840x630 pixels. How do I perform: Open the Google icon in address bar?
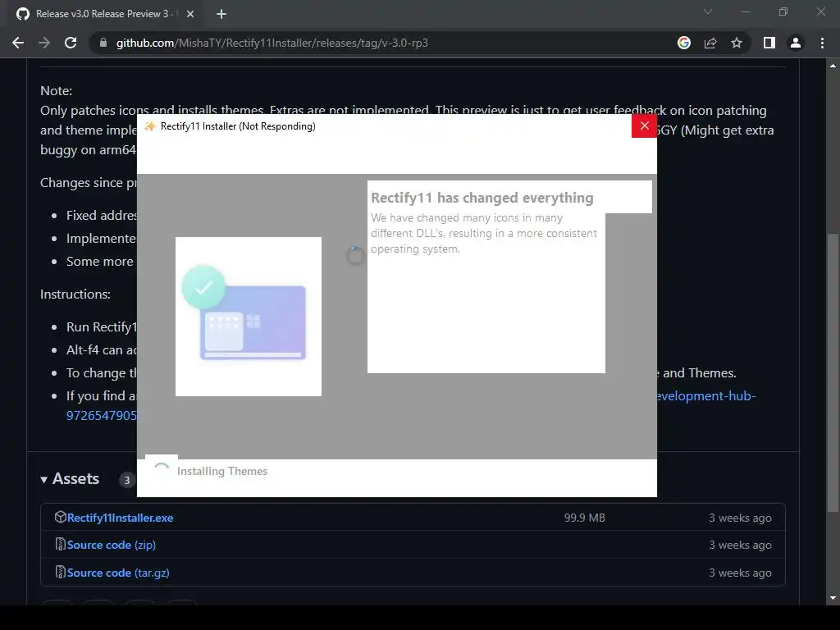(x=684, y=43)
